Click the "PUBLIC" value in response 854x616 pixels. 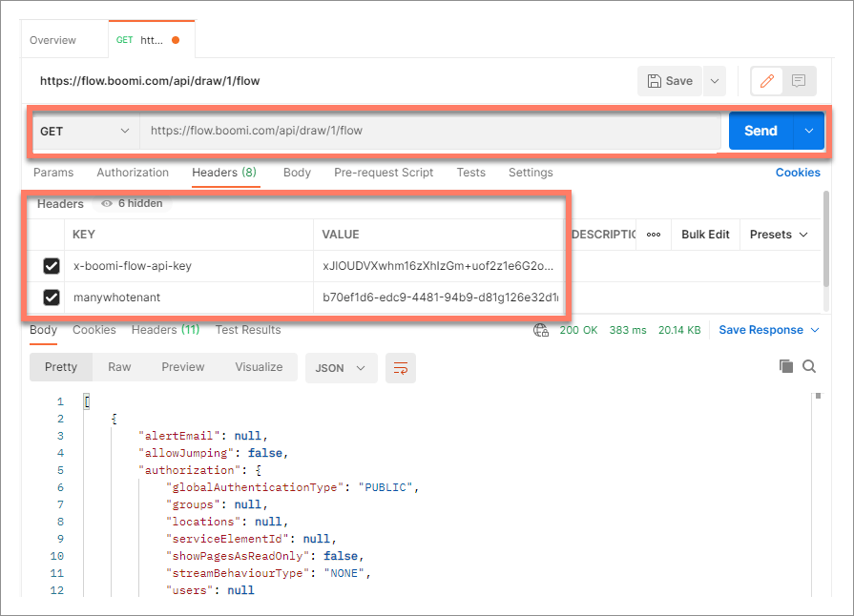click(385, 487)
